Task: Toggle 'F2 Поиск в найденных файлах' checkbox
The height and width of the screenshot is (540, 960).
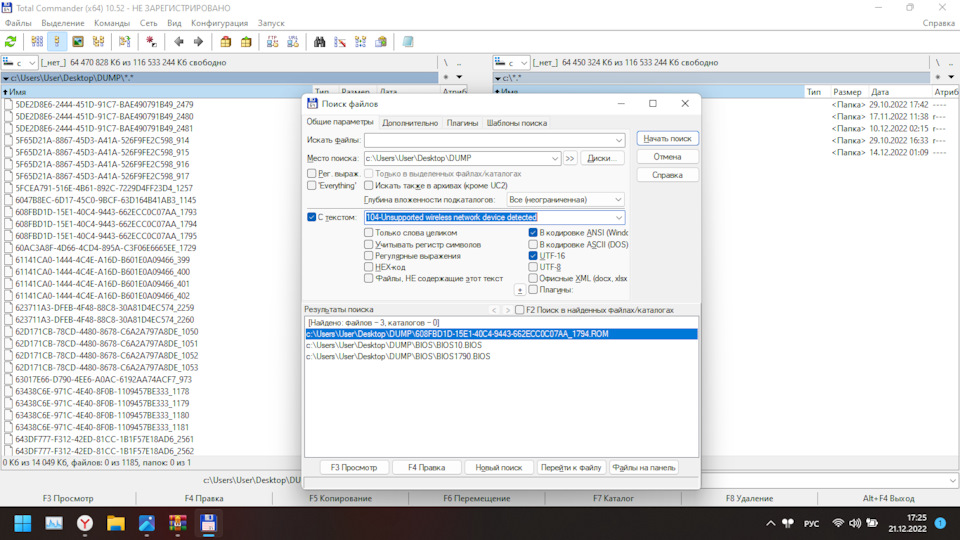Action: coord(520,310)
